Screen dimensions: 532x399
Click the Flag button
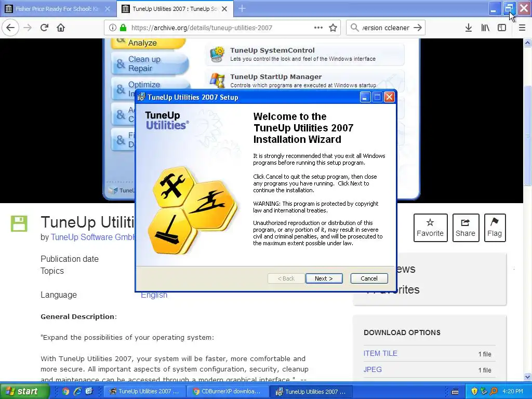(495, 228)
